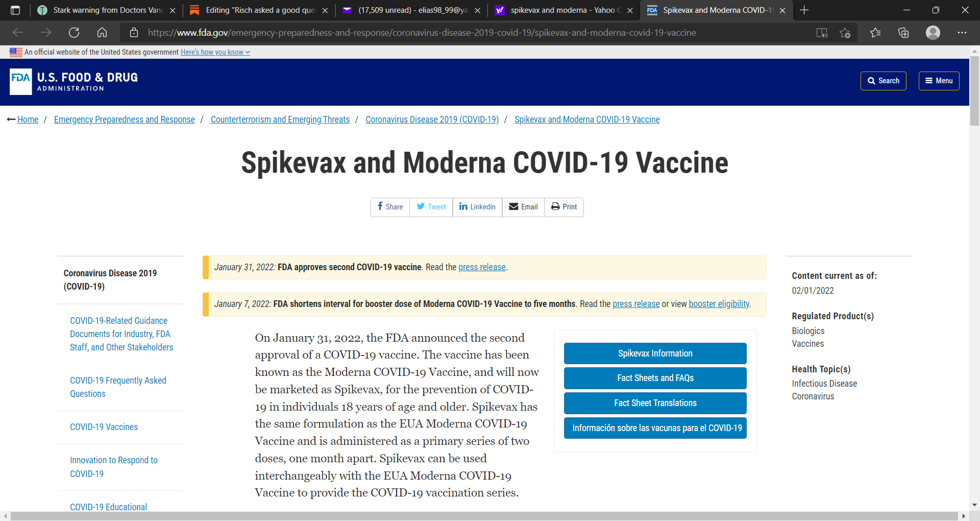View site info lock icon

pos(134,33)
